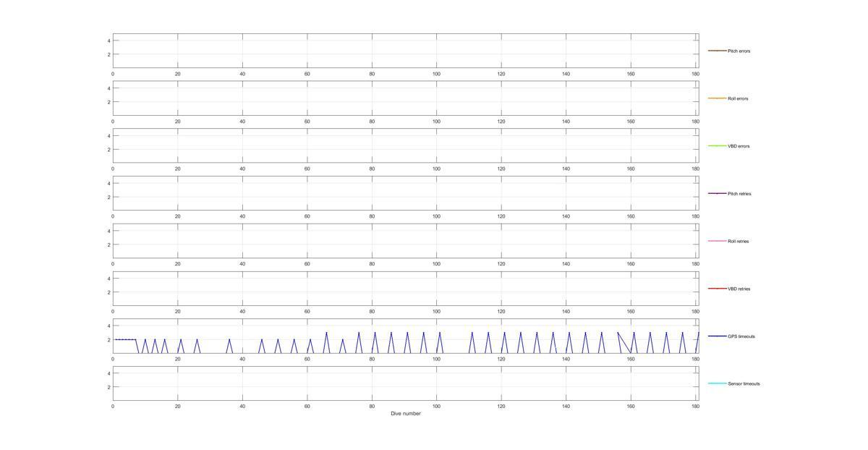Select the GPS timeouts legend label
868x450 pixels.
(741, 336)
